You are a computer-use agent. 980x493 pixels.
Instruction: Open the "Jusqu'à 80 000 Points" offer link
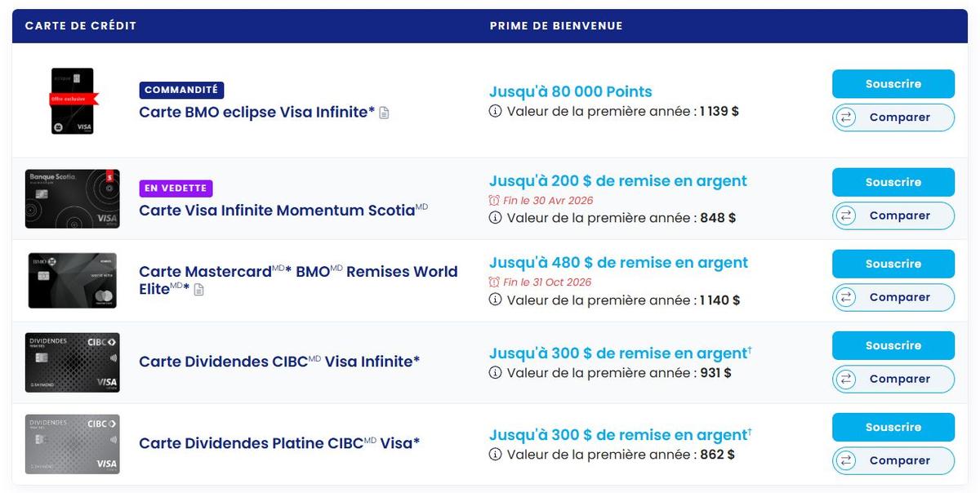[570, 91]
